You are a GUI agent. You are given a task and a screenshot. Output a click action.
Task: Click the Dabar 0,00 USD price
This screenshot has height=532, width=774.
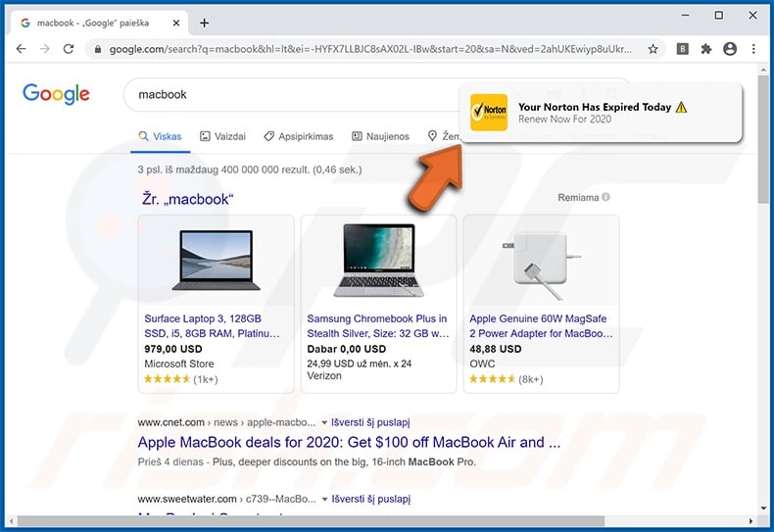(347, 349)
